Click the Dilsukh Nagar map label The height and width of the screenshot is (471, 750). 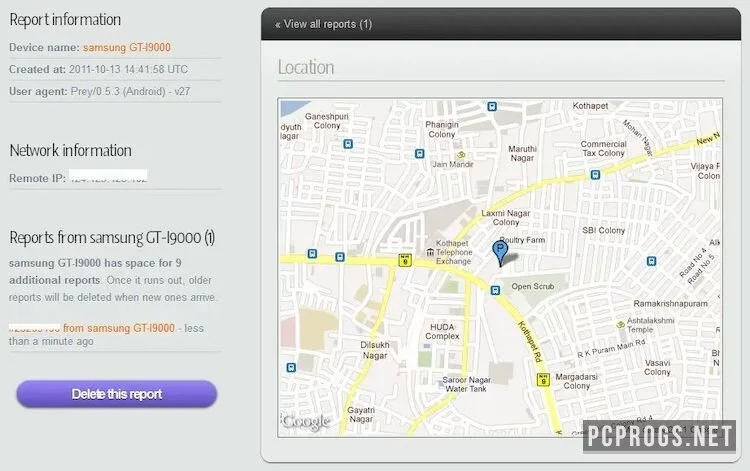375,350
